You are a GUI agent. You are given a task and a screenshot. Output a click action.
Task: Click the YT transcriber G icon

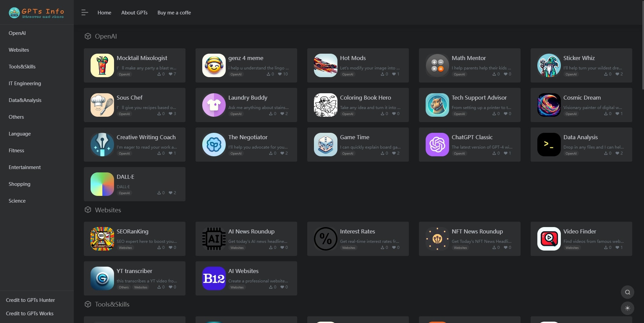pos(102,278)
